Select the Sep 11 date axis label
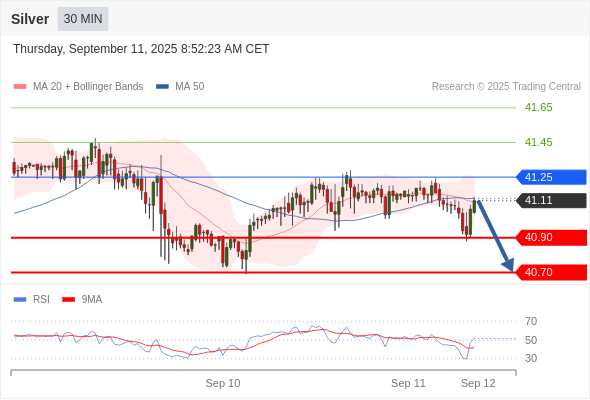This screenshot has height=400, width=590. click(x=408, y=383)
